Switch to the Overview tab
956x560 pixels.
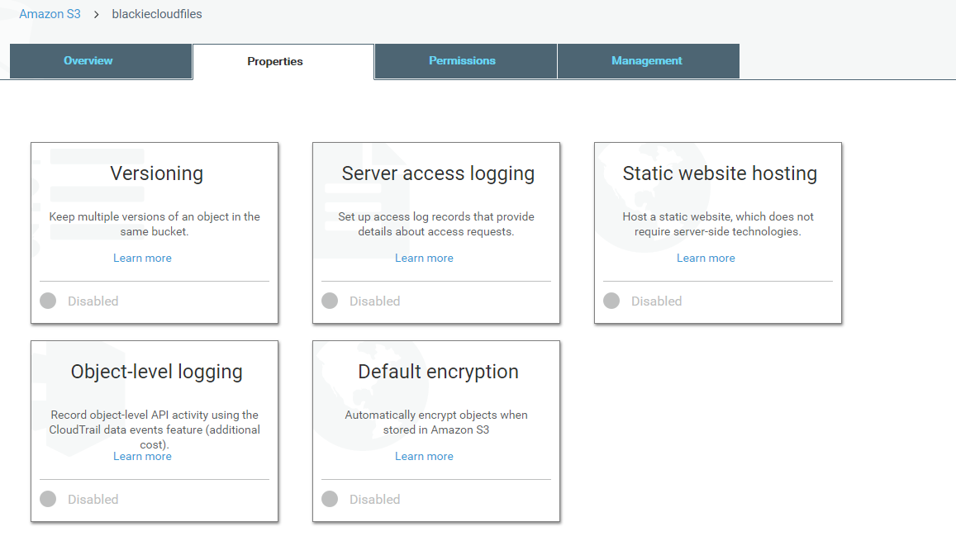coord(88,61)
